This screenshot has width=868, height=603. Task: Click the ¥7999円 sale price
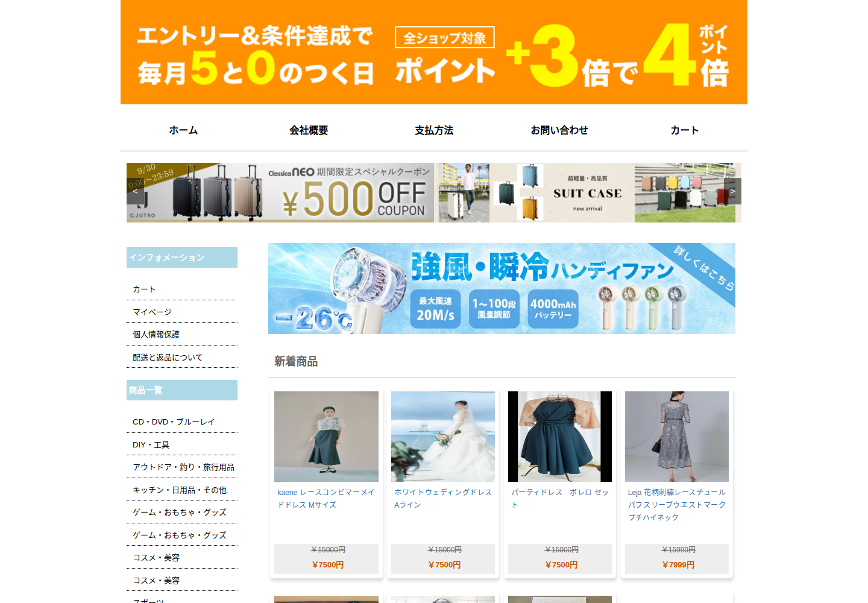click(678, 565)
